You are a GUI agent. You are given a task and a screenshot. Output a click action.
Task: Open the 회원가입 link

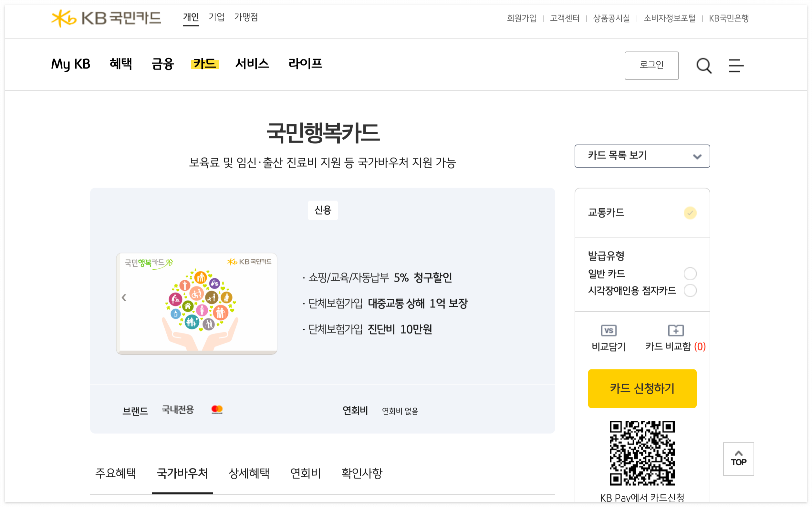click(x=522, y=18)
